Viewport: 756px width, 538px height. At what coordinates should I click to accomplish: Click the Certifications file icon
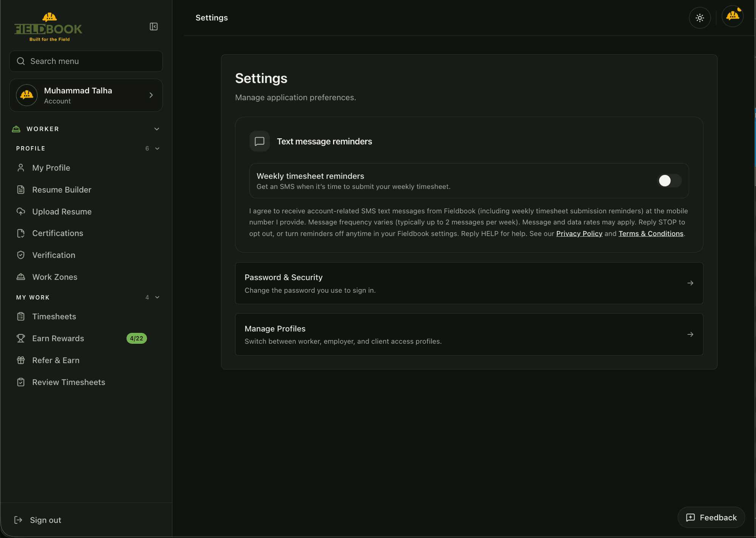[21, 233]
